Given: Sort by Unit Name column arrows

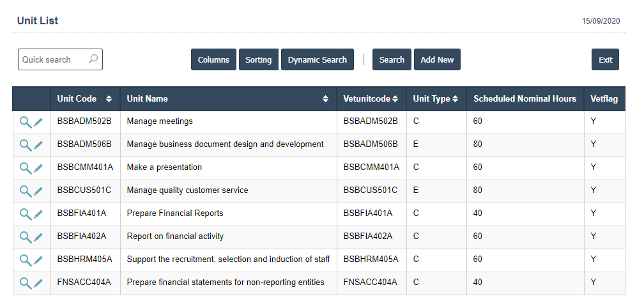Looking at the screenshot, I should coord(325,99).
